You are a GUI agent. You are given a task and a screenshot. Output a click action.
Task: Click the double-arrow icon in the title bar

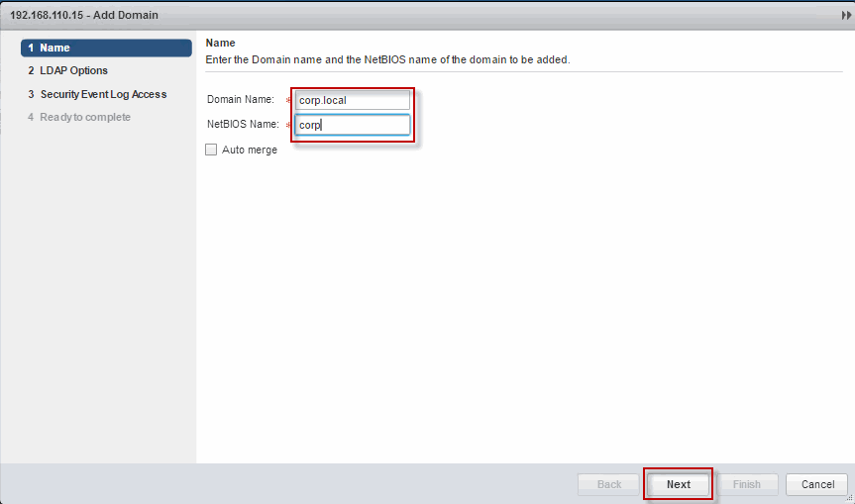click(845, 16)
